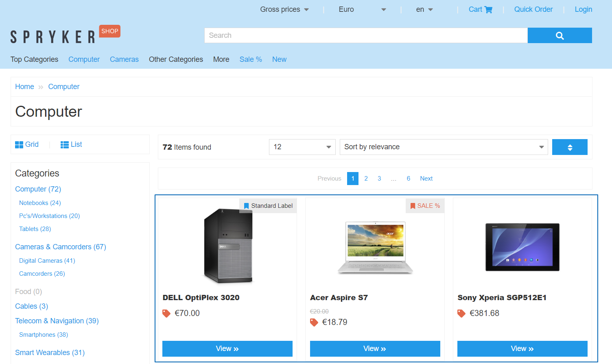The width and height of the screenshot is (612, 364).
Task: Switch to List view
Action: tap(71, 144)
